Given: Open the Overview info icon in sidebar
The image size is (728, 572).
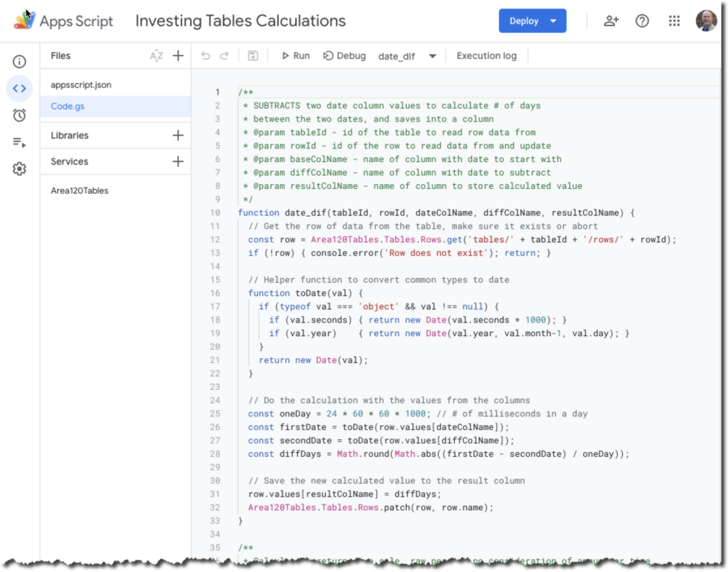Looking at the screenshot, I should pos(19,62).
